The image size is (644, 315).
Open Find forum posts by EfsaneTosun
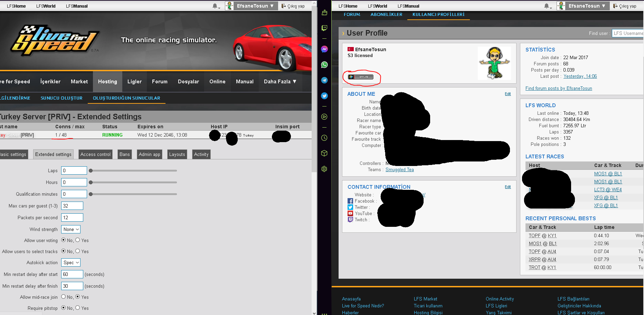[559, 89]
